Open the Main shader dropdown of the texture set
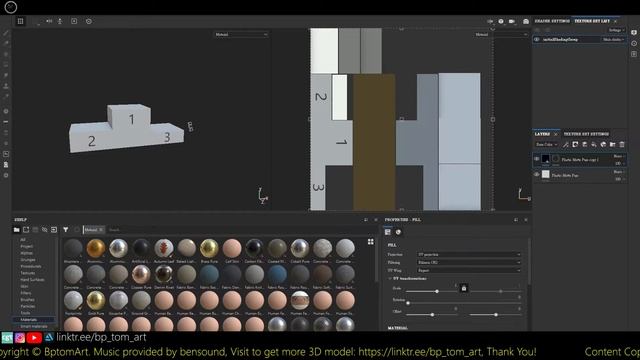 click(613, 40)
